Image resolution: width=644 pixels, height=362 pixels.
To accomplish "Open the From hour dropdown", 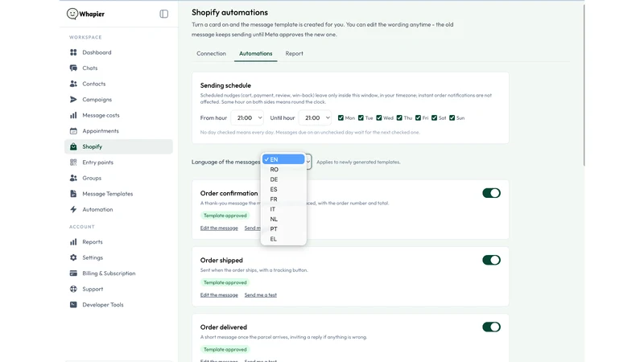I will pos(247,117).
